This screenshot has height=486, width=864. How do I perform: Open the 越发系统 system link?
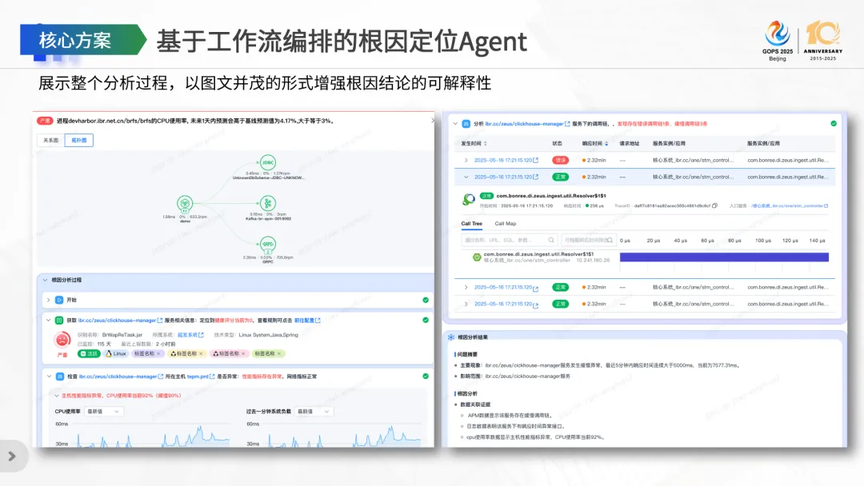(190, 335)
